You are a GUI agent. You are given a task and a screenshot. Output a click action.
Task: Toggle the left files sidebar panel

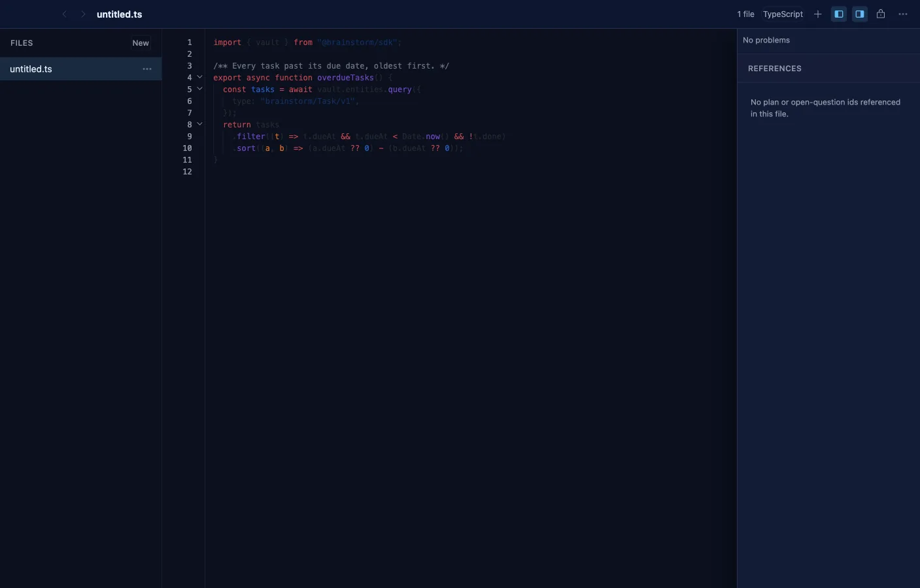[x=839, y=14]
